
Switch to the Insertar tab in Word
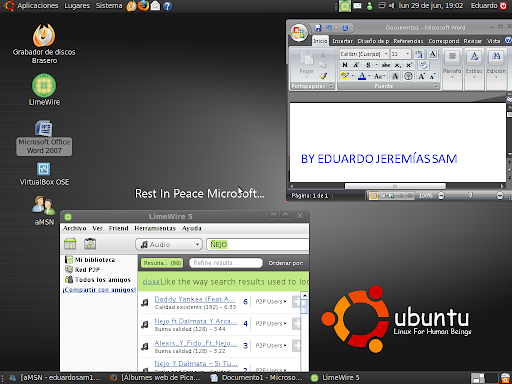tap(342, 41)
